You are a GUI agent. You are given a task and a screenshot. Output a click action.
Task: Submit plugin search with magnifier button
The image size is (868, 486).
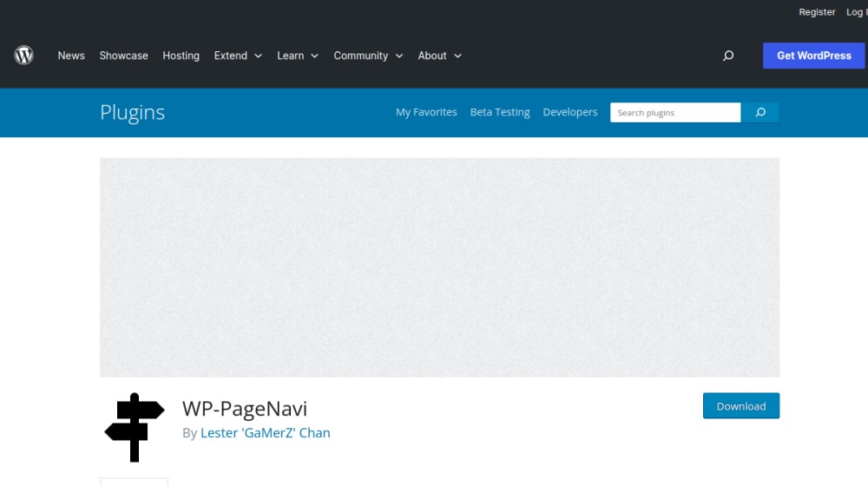coord(760,112)
